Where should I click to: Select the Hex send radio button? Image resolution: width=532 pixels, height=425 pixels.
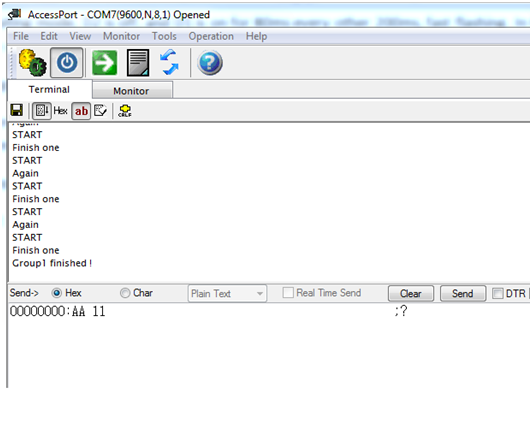pos(56,293)
